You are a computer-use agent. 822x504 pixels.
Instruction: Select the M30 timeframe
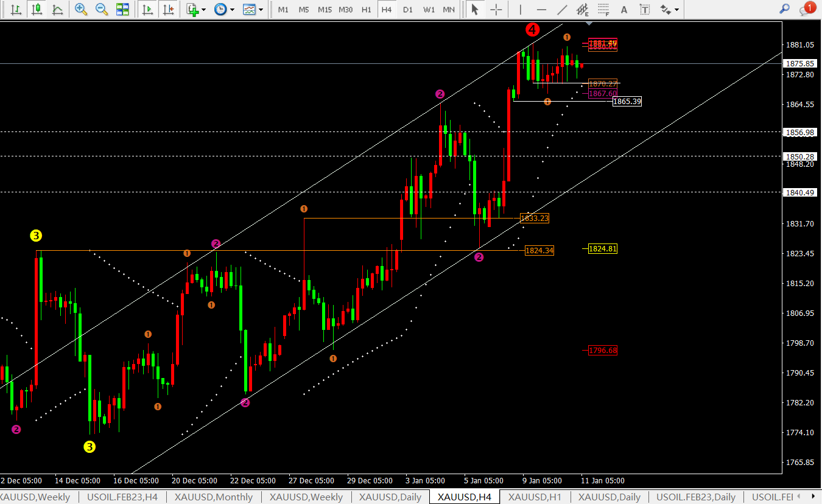346,10
